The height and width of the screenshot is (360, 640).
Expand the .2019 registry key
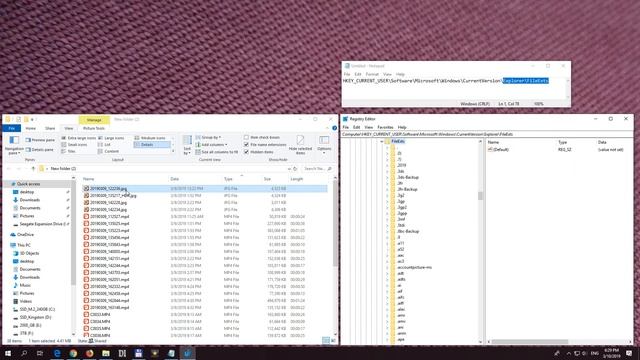tap(387, 165)
